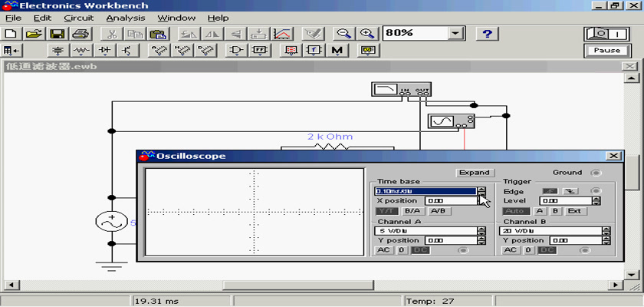Viewport: 644px width, 307px height.
Task: Set Channel B coupling to AC
Action: pos(511,250)
